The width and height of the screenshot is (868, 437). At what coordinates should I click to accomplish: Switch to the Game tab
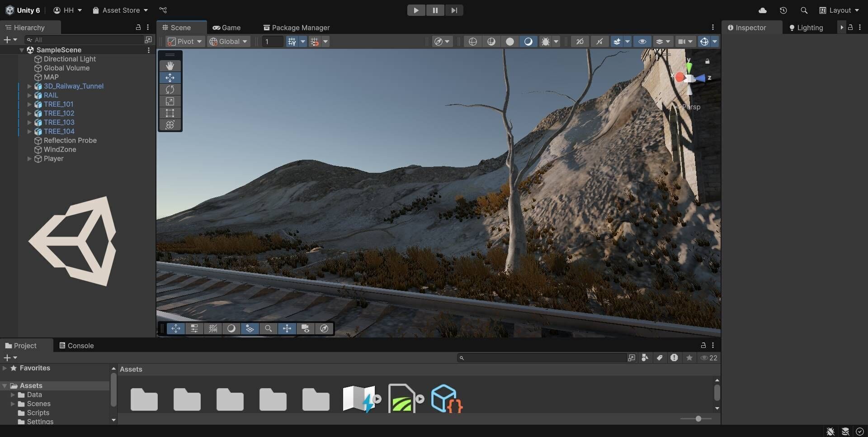pos(227,28)
